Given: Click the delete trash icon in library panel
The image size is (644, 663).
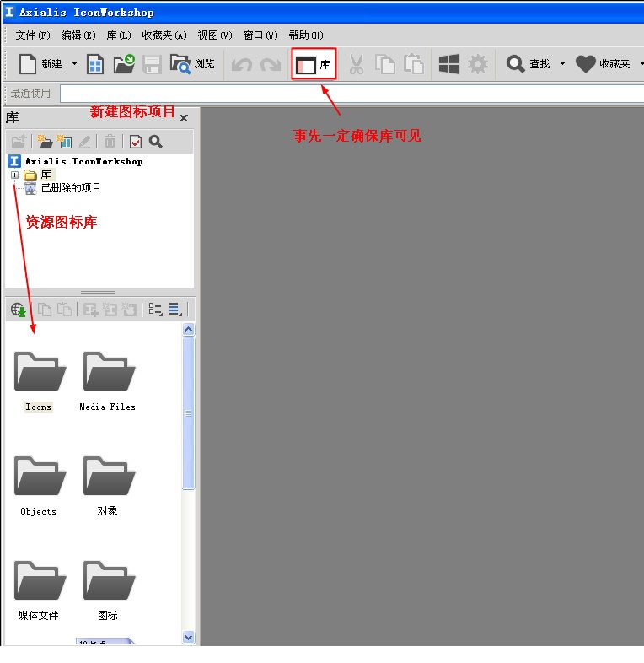Looking at the screenshot, I should pyautogui.click(x=110, y=142).
